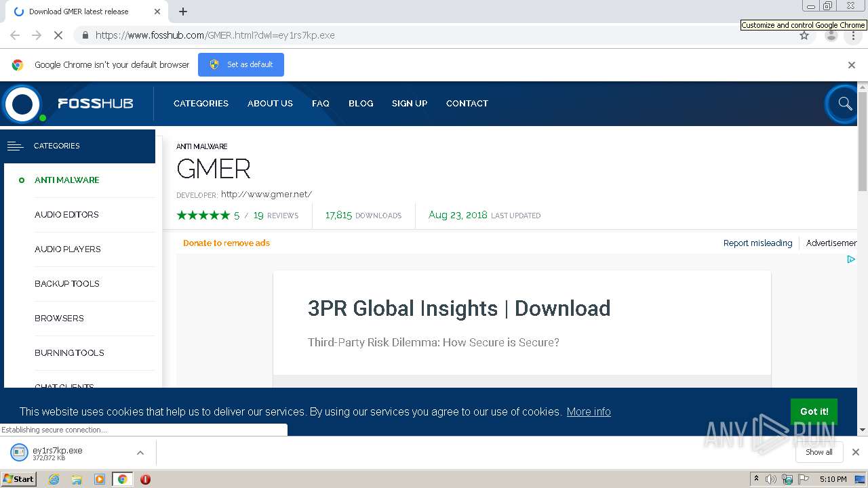The image size is (868, 488).
Task: Bookmark this page with the star
Action: 804,35
